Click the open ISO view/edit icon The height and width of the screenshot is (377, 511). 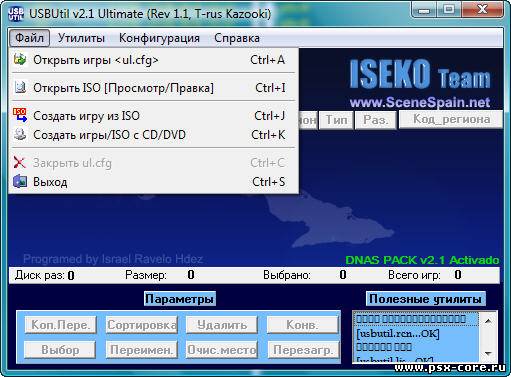(20, 88)
